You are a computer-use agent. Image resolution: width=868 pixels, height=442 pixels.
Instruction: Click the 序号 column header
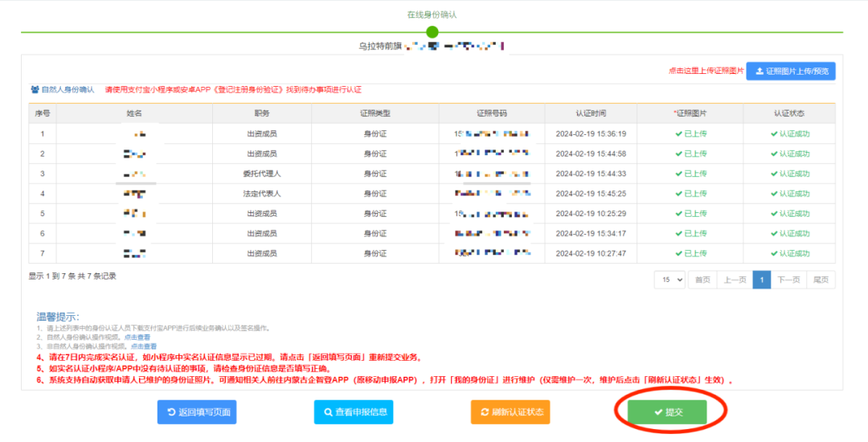(43, 113)
